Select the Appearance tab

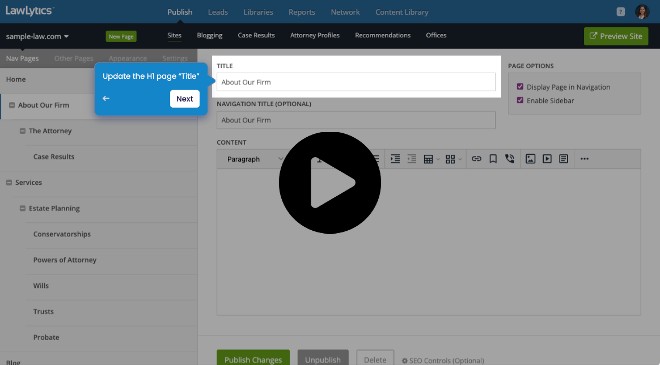[x=128, y=59]
